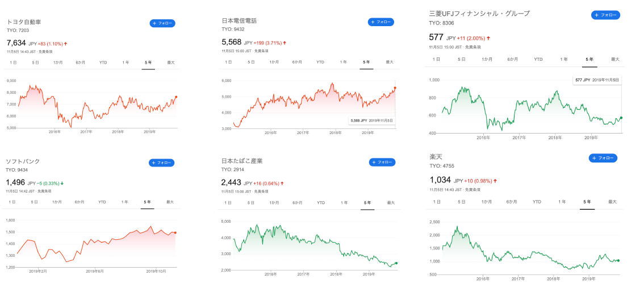Click the 5年 tab on ソフトバンク chart

pos(148,202)
